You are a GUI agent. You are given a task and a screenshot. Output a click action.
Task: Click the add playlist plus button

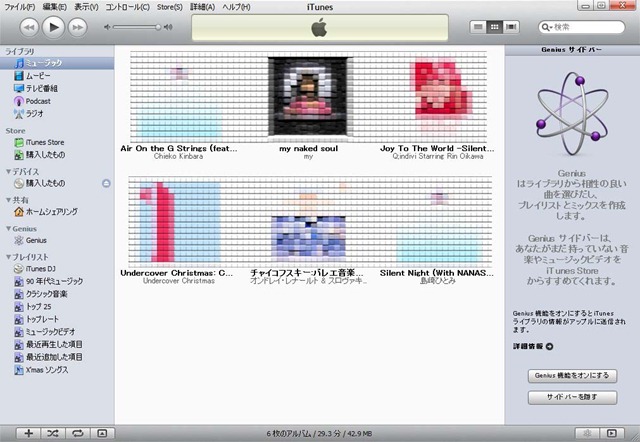29,433
